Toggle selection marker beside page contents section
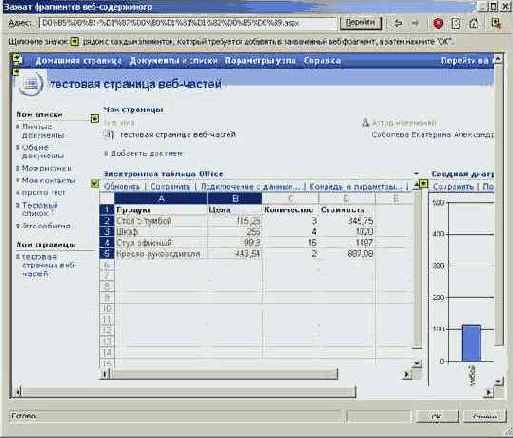The image size is (513, 438). click(x=95, y=119)
